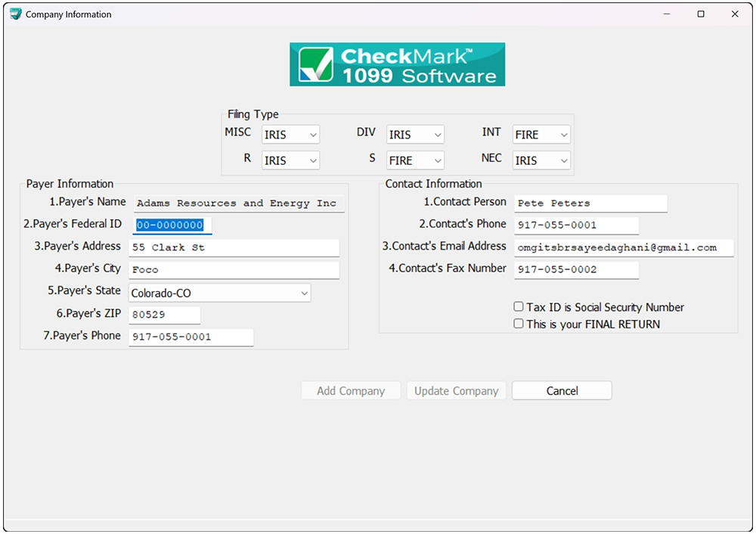Click the Contact's Phone field

pos(576,225)
